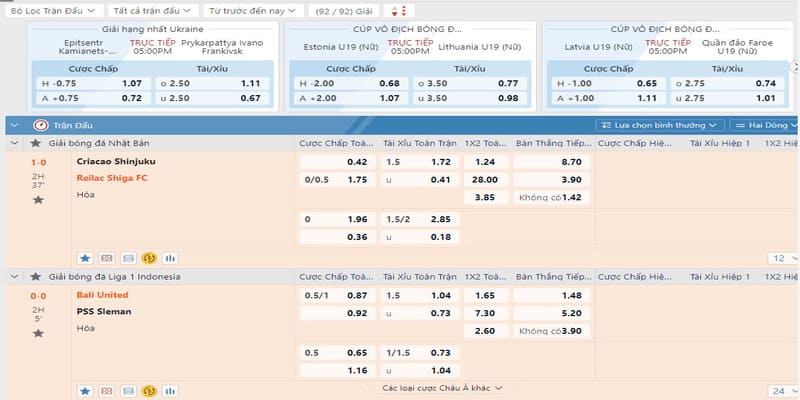Select Latvia U19 over 2.75 odds 0.74
Image resolution: width=800 pixels, height=400 pixels.
coord(728,84)
